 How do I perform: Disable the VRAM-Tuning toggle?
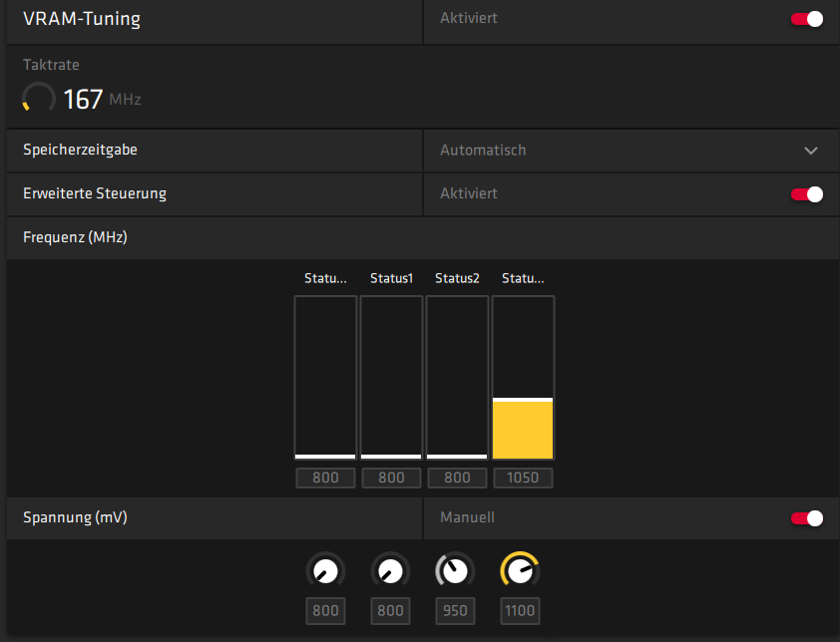807,19
